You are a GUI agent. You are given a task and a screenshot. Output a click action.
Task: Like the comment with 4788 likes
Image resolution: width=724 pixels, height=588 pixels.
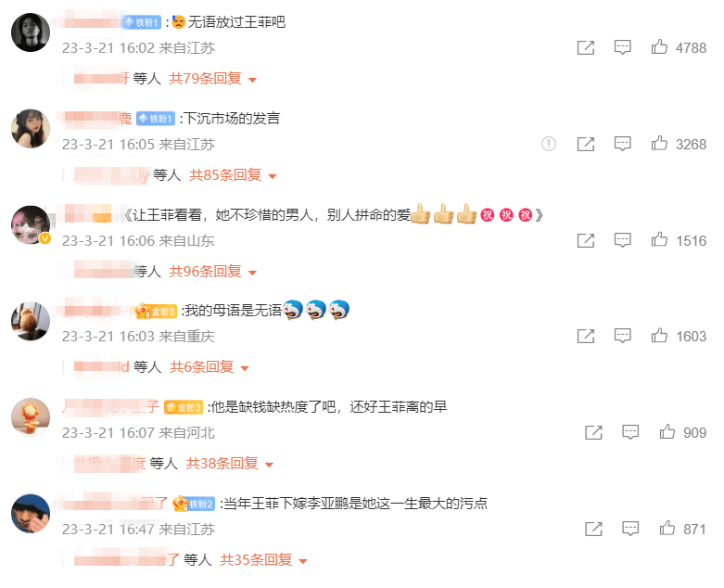pos(659,46)
